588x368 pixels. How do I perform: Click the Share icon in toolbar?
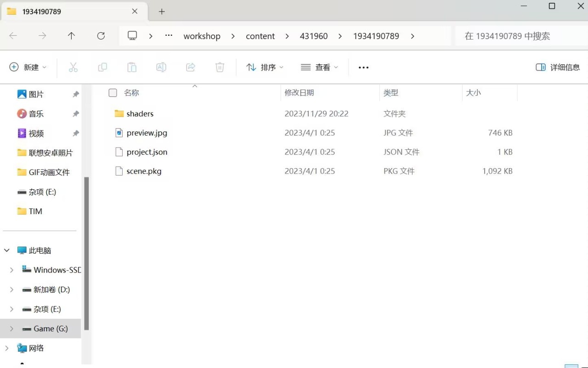(191, 68)
